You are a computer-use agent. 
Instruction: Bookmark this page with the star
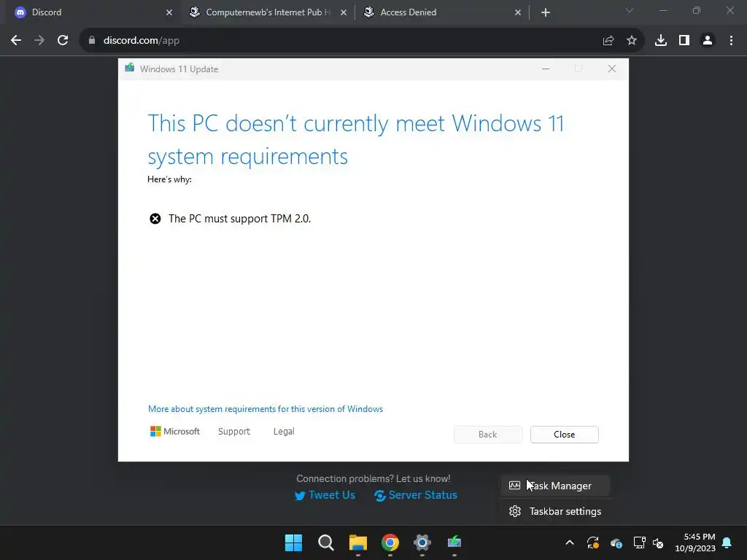[632, 41]
